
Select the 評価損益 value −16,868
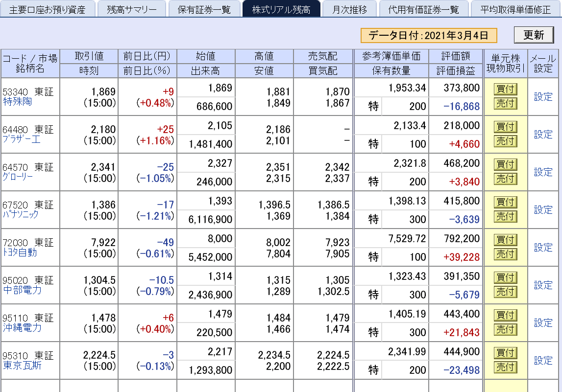[x=461, y=106]
